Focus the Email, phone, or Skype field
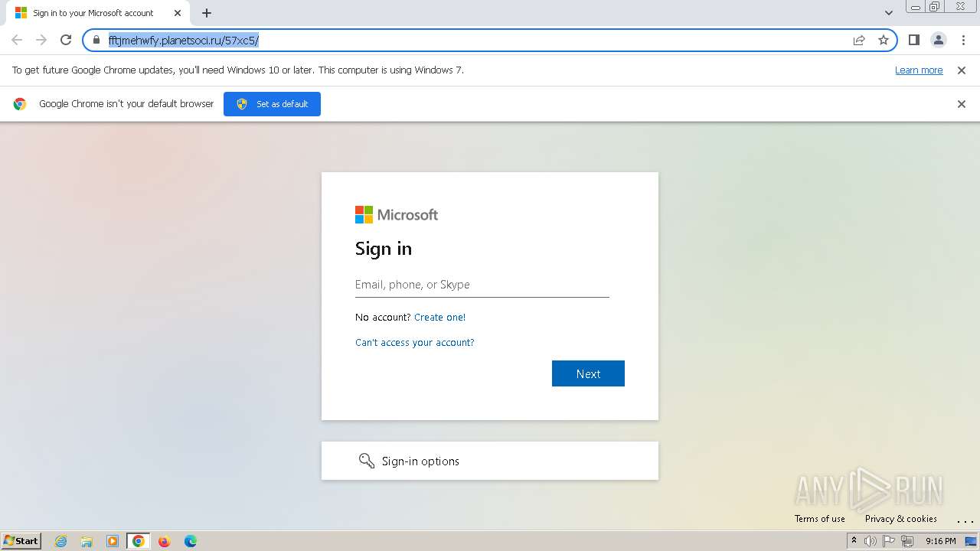Viewport: 980px width, 551px height. 482,285
